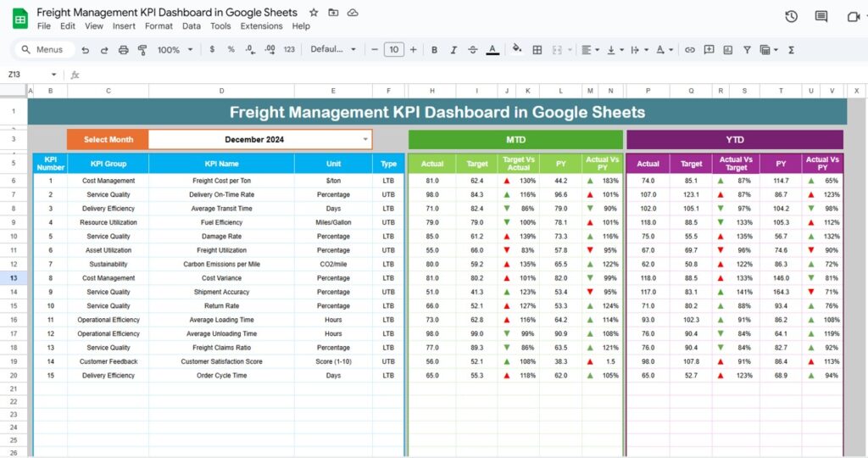This screenshot has height=458, width=868.
Task: Click the Join a call camera icon
Action: coord(853,17)
